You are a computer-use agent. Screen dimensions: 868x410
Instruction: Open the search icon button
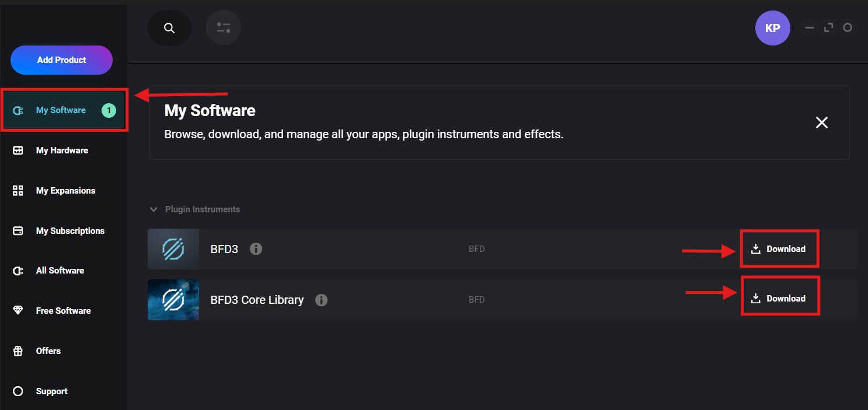(169, 28)
